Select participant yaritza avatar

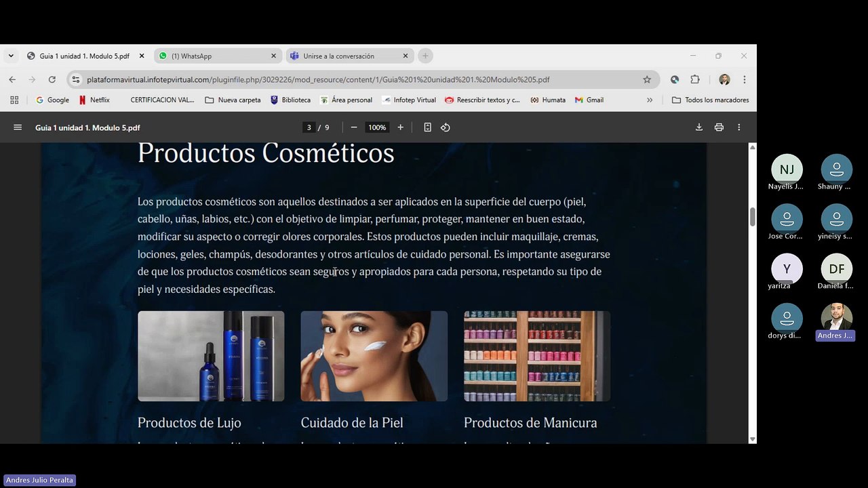tap(787, 268)
